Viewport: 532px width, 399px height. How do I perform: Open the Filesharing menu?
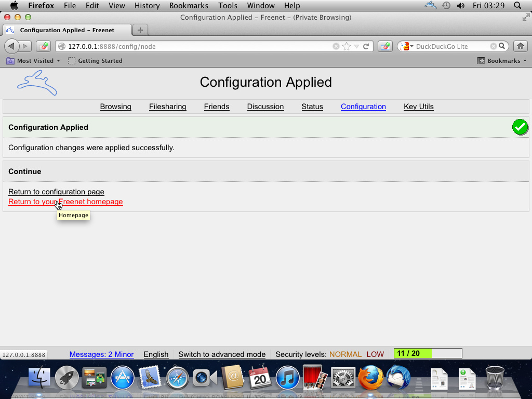(x=167, y=107)
